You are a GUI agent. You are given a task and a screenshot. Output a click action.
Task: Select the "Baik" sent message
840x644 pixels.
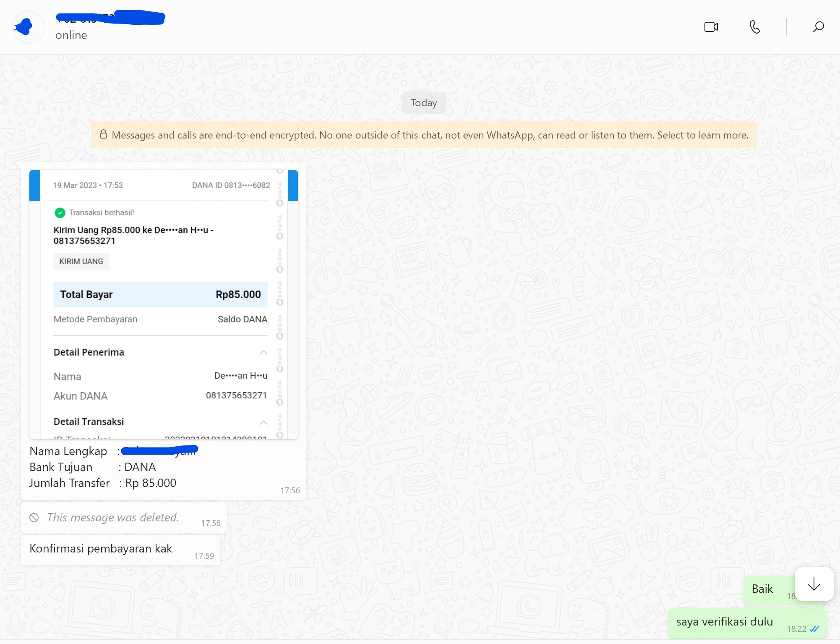click(x=769, y=590)
